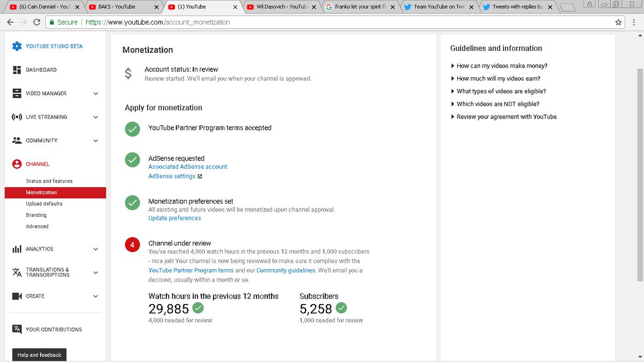Click the green checkmark next to Partner Program terms
The width and height of the screenshot is (644, 362).
pyautogui.click(x=132, y=129)
